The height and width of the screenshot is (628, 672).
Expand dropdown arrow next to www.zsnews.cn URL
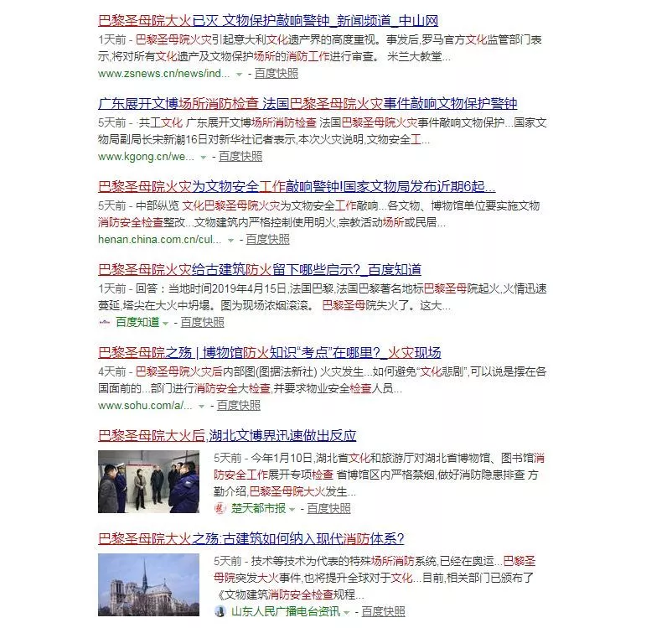[x=239, y=74]
